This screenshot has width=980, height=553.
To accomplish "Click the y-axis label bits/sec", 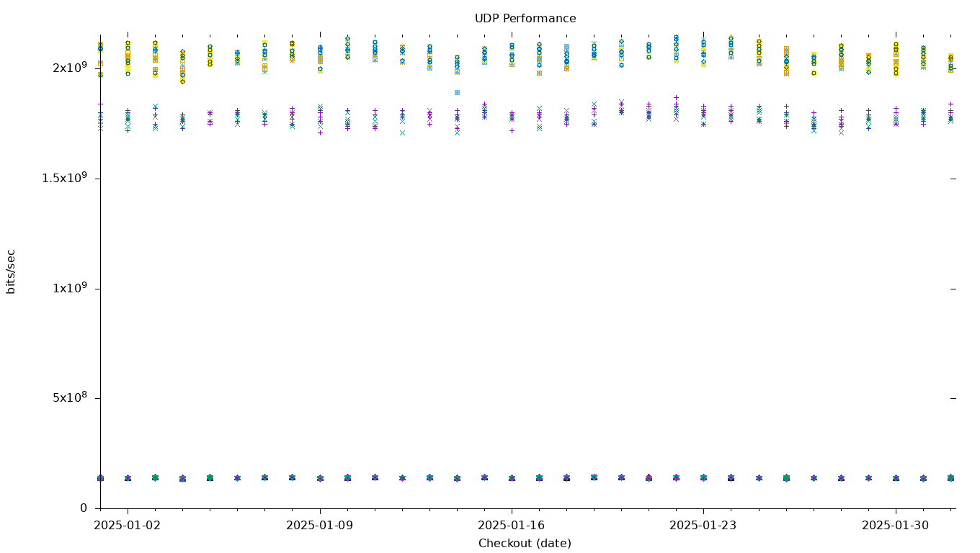I will coord(11,271).
